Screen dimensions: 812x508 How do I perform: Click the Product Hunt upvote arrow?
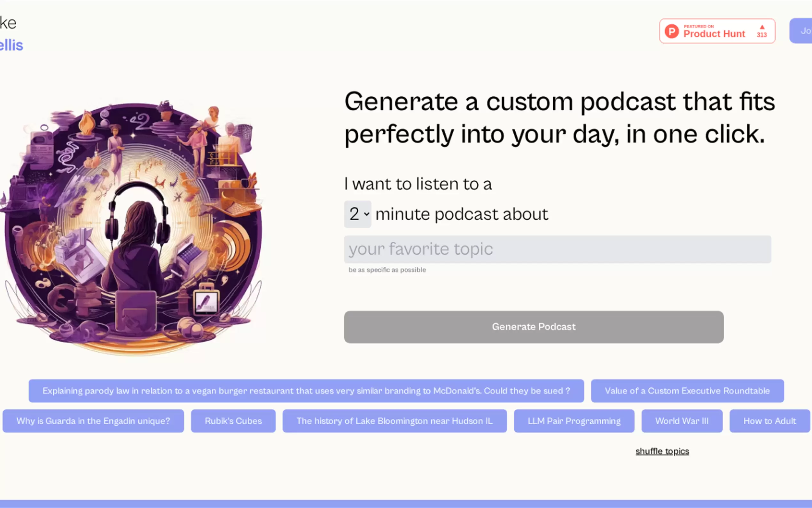click(x=762, y=27)
